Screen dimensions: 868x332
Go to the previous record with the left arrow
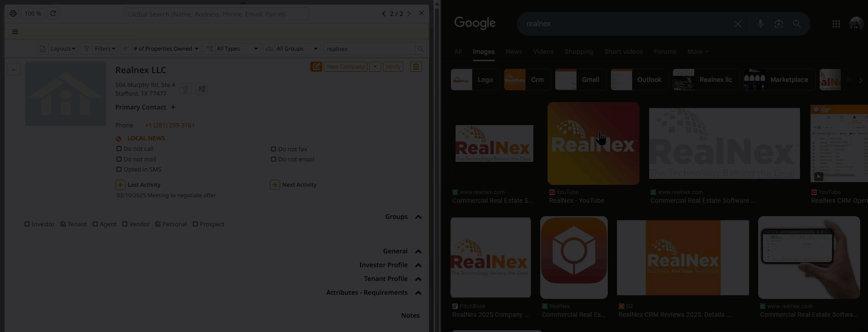pos(384,14)
